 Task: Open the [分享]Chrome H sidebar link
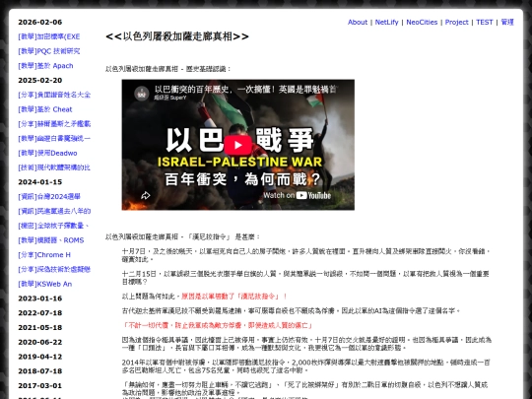(44, 255)
